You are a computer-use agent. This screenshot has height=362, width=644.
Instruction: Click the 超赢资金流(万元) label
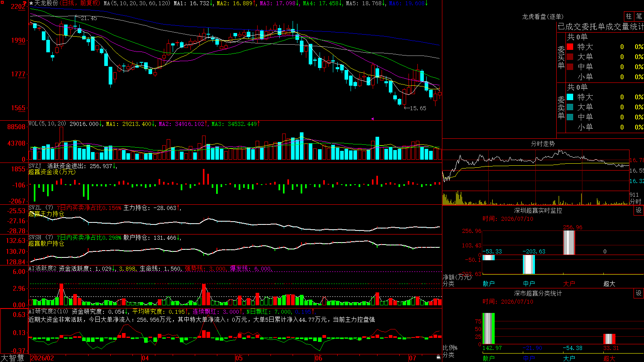52,172
